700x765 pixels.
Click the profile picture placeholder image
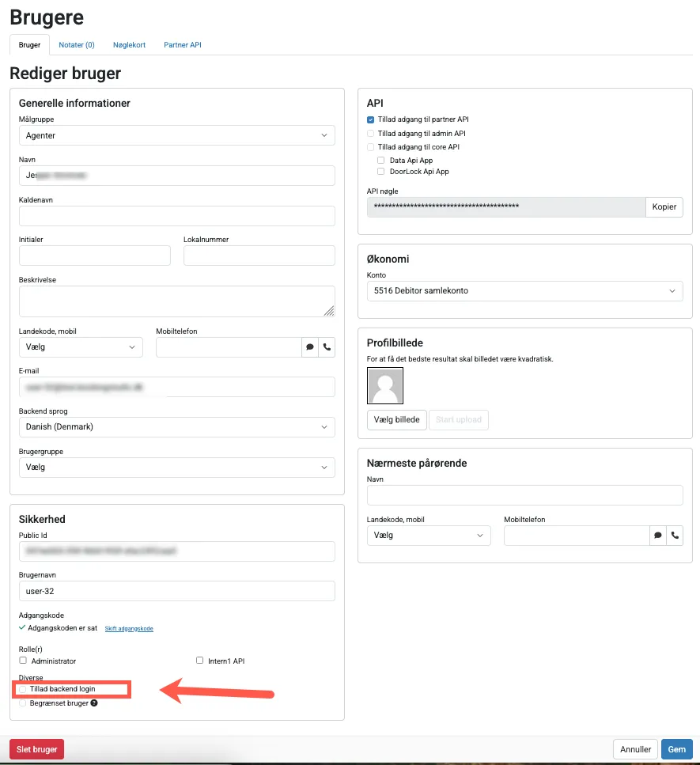tap(384, 385)
